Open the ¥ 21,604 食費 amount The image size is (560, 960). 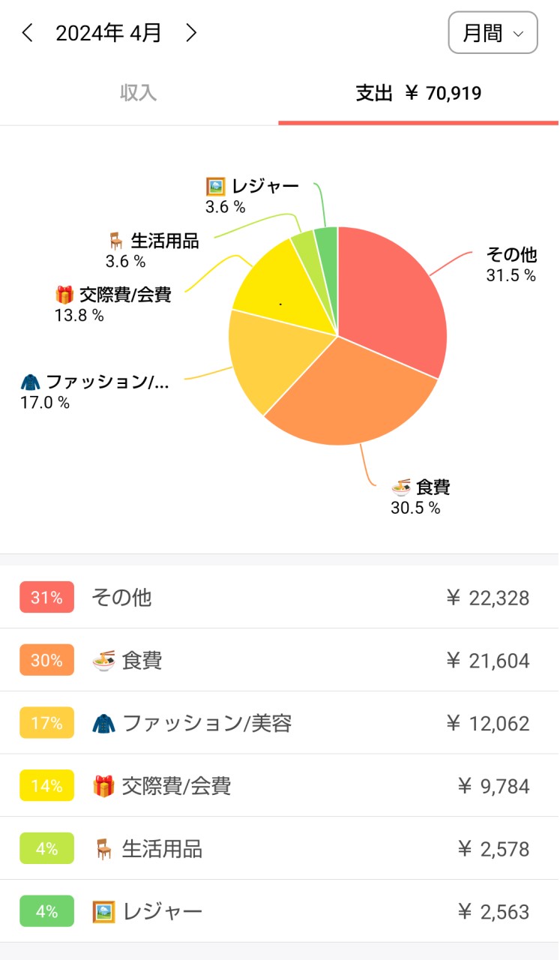pyautogui.click(x=487, y=661)
